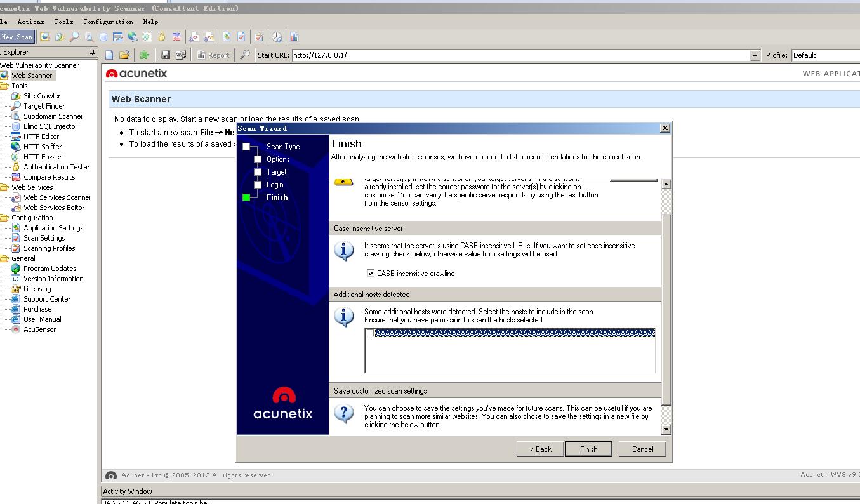Click the AcuSensor icon in tree
The height and width of the screenshot is (504, 860).
pos(16,329)
